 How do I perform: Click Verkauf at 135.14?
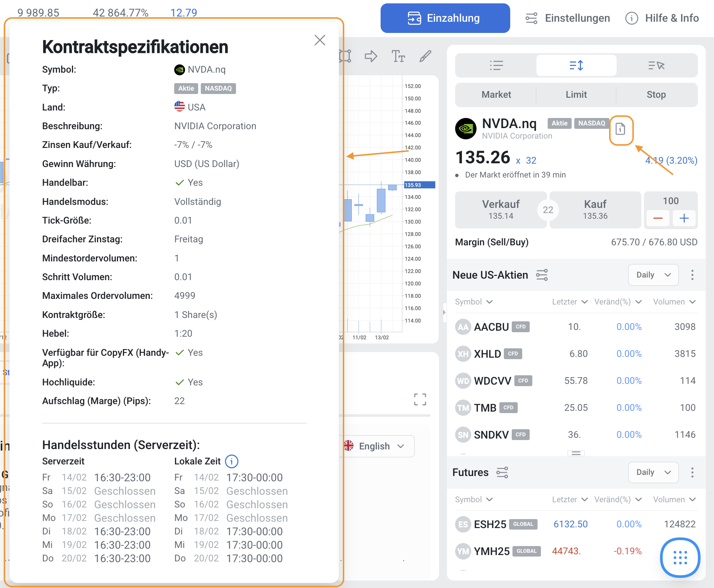(x=500, y=210)
